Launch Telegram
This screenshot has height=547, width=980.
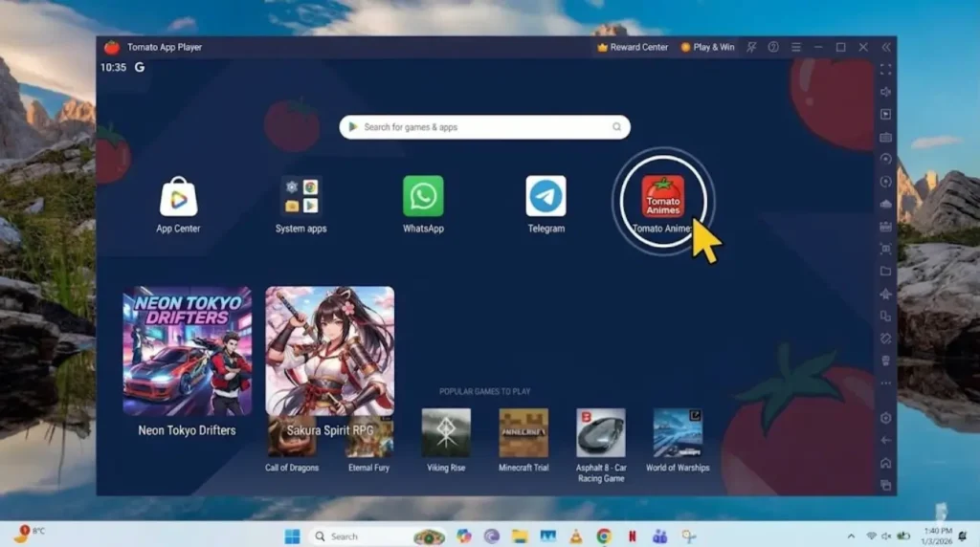[546, 196]
